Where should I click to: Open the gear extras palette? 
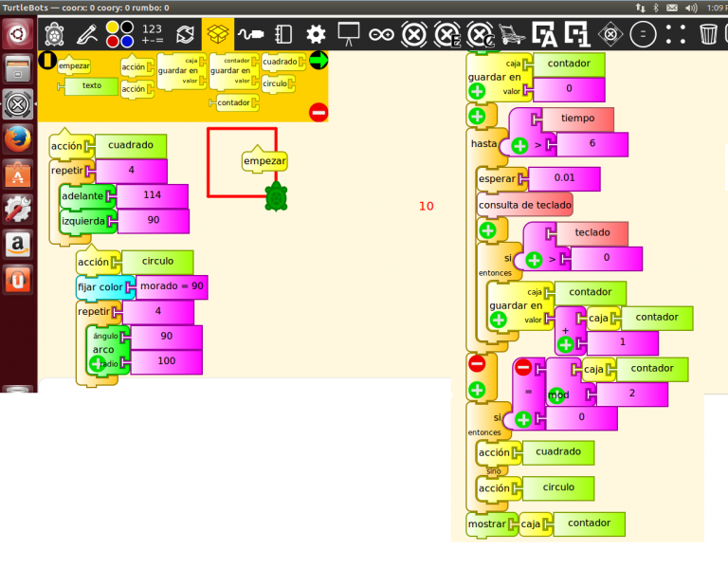coord(316,34)
